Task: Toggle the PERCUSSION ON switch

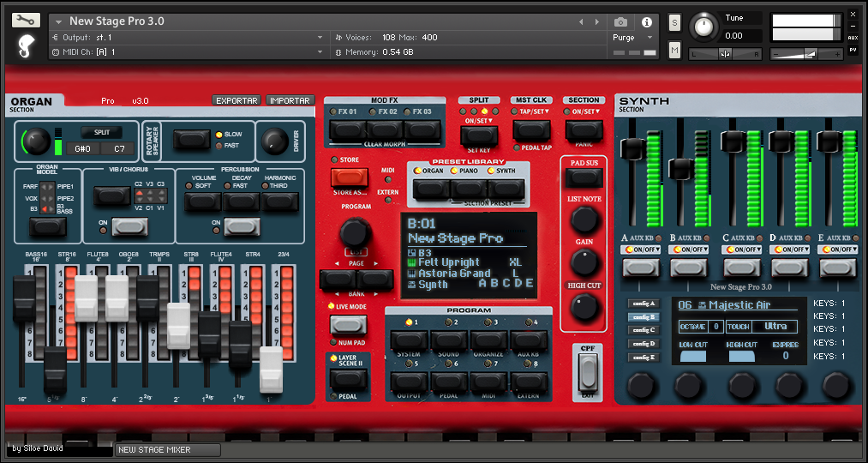Action: coord(242,226)
